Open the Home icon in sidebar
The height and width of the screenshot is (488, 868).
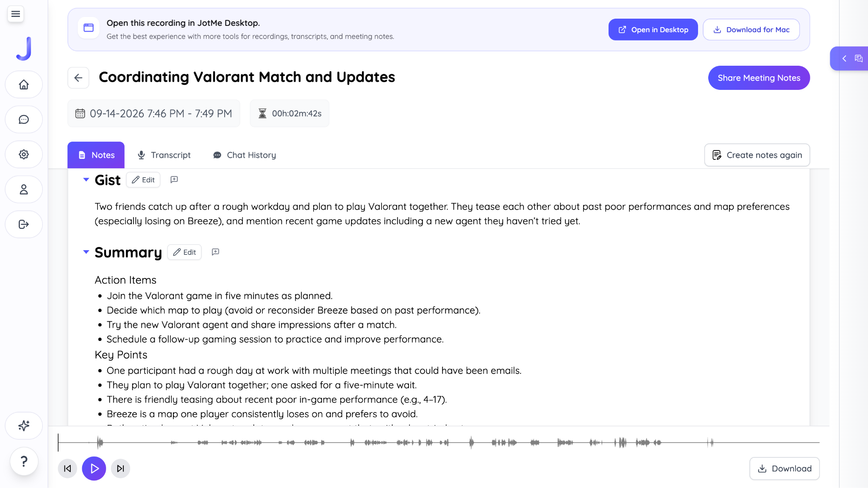click(x=24, y=84)
